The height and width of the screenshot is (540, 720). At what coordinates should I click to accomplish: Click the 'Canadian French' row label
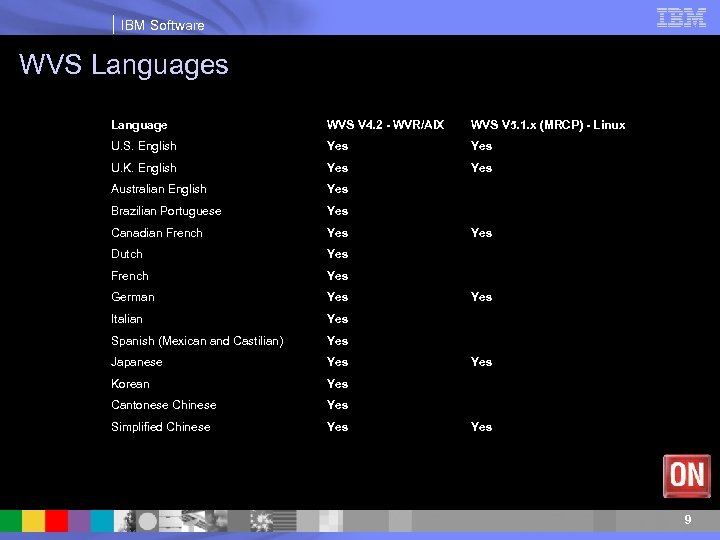157,233
